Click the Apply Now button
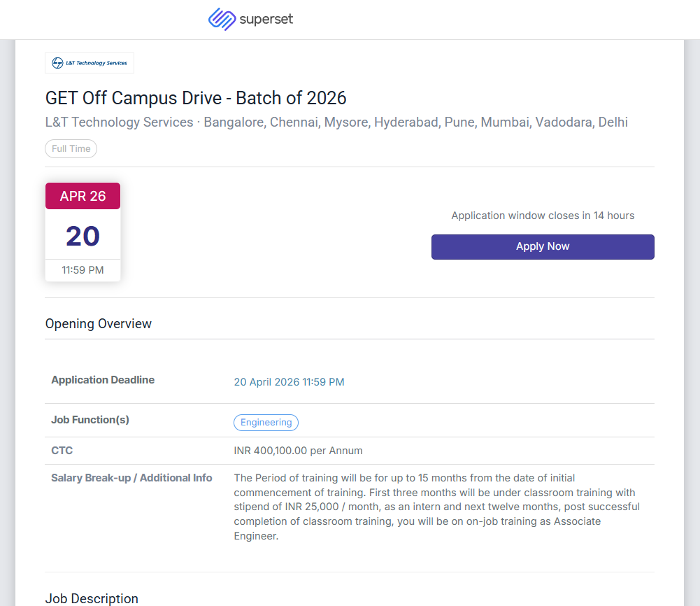The height and width of the screenshot is (606, 700). click(543, 247)
